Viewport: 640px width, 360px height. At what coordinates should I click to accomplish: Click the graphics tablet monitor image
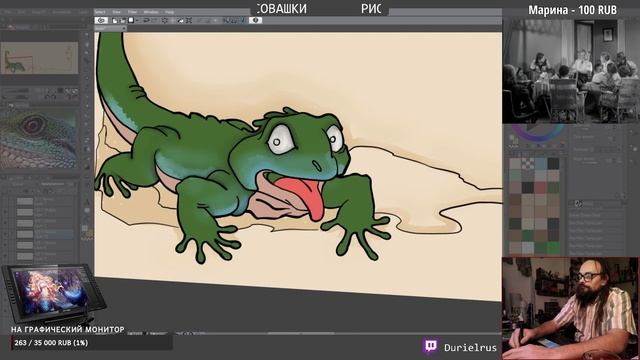[x=53, y=293]
